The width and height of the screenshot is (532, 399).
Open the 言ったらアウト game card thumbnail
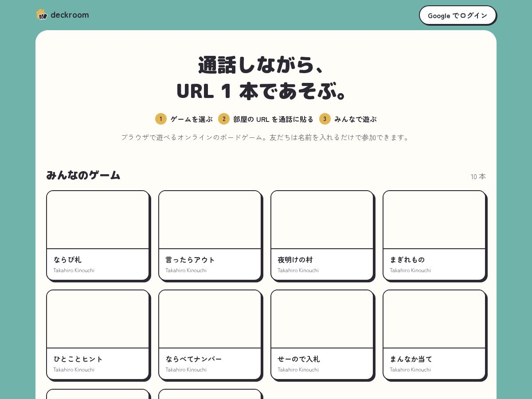click(x=210, y=220)
